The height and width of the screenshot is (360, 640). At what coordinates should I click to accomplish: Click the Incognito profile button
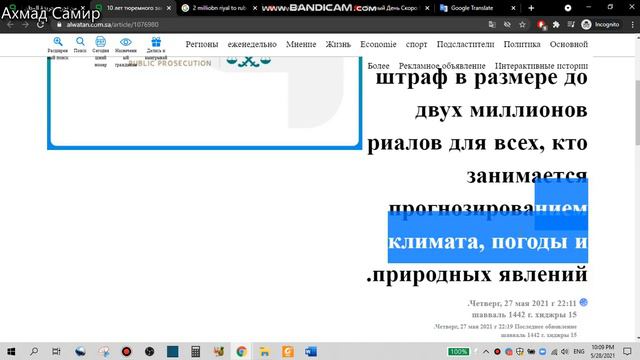[x=600, y=24]
